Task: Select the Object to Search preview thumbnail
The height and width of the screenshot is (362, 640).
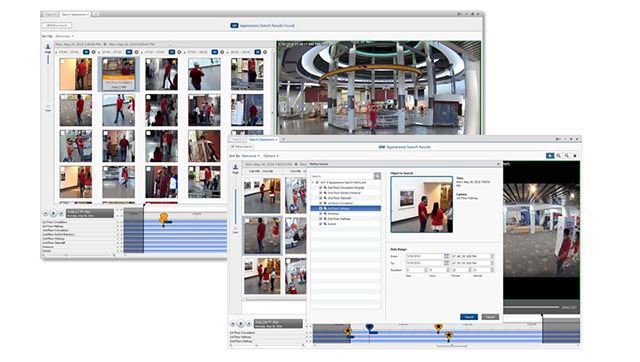Action: (422, 204)
